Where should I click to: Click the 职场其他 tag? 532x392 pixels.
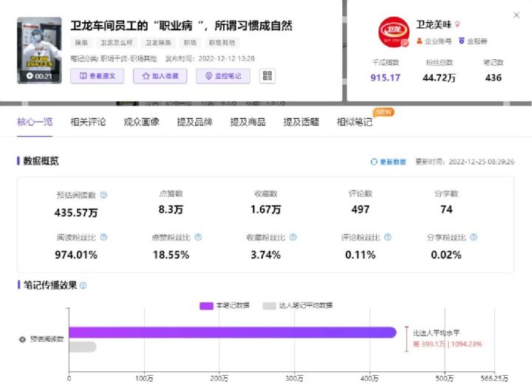222,42
